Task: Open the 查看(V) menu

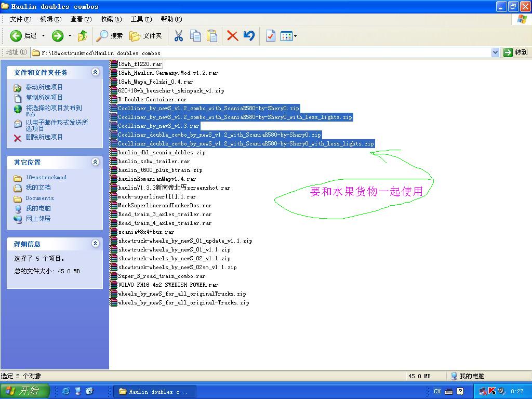Action: point(81,19)
